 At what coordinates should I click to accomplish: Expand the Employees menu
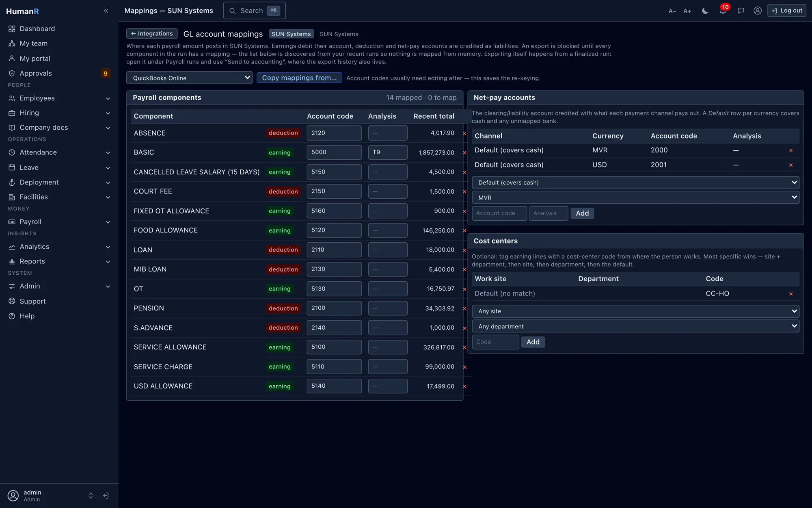point(59,98)
